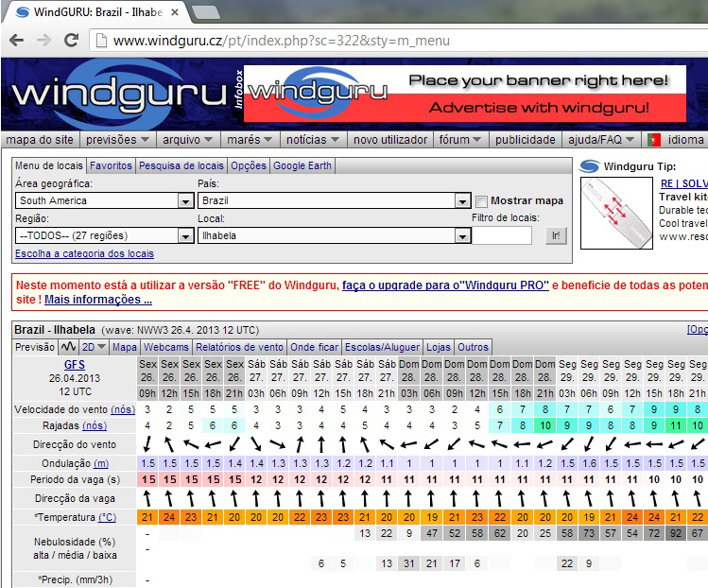Image resolution: width=708 pixels, height=588 pixels.
Task: Go back using the browser back arrow
Action: (x=17, y=41)
